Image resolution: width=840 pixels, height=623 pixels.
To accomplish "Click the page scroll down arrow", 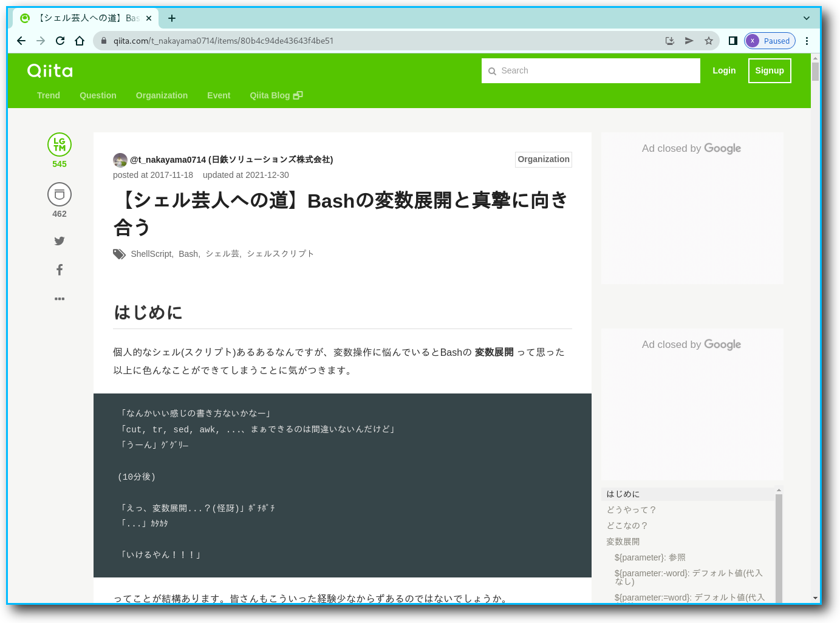I will [815, 598].
